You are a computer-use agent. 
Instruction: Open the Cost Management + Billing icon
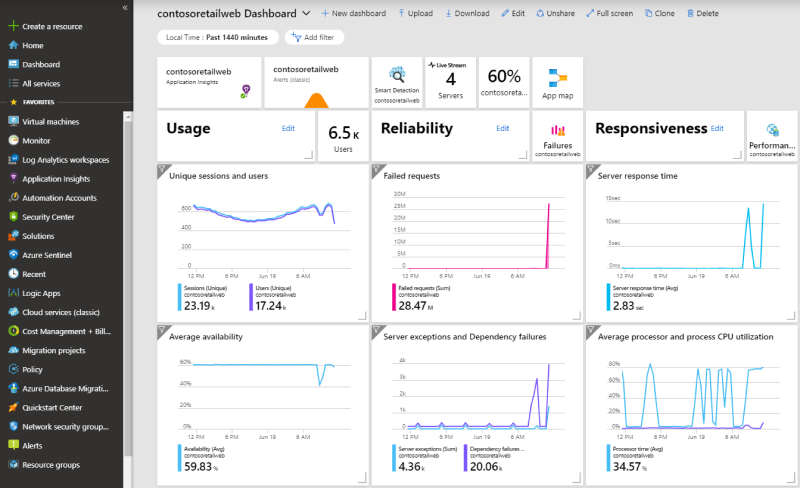(x=13, y=331)
